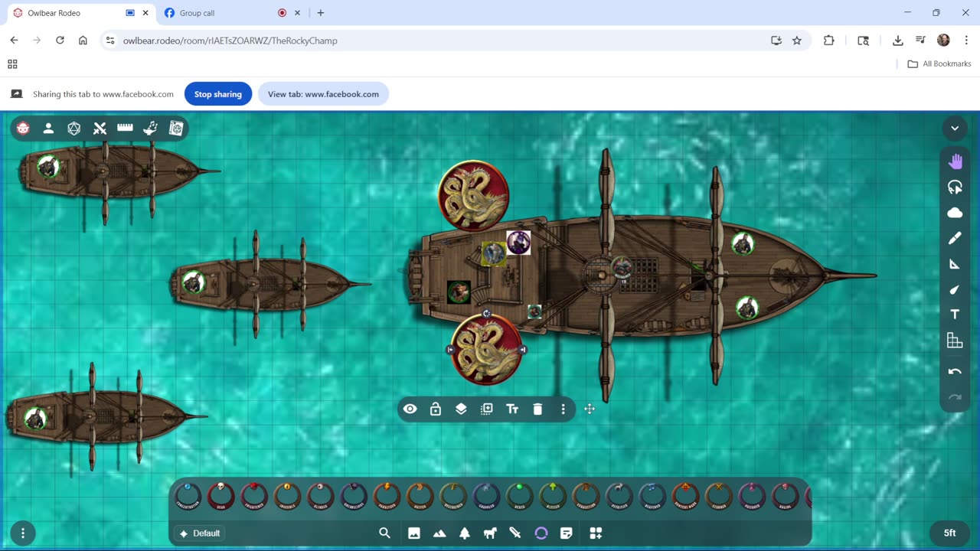
Task: Click the Stop sharing button
Action: point(218,94)
